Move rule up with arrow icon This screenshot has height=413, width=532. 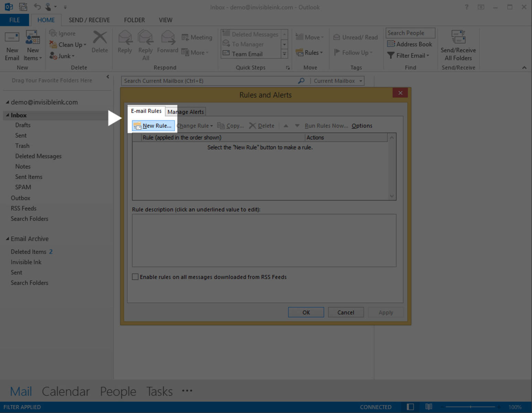pyautogui.click(x=286, y=126)
